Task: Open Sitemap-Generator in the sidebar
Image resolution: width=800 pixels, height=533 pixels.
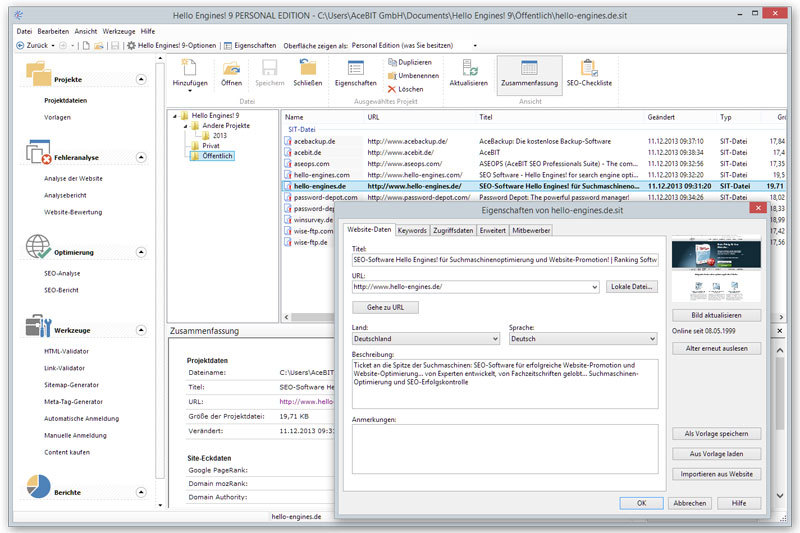Action: (71, 385)
